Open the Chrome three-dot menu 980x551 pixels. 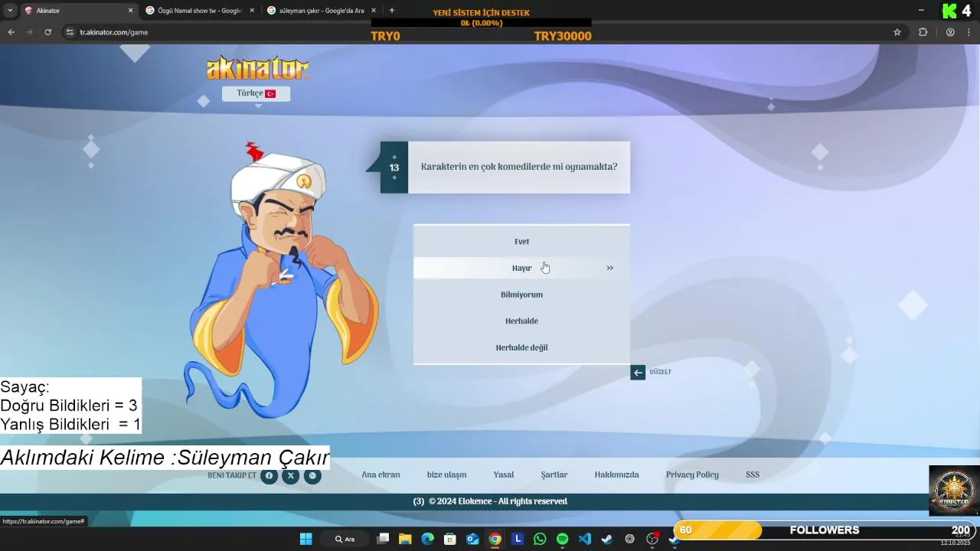coord(969,32)
